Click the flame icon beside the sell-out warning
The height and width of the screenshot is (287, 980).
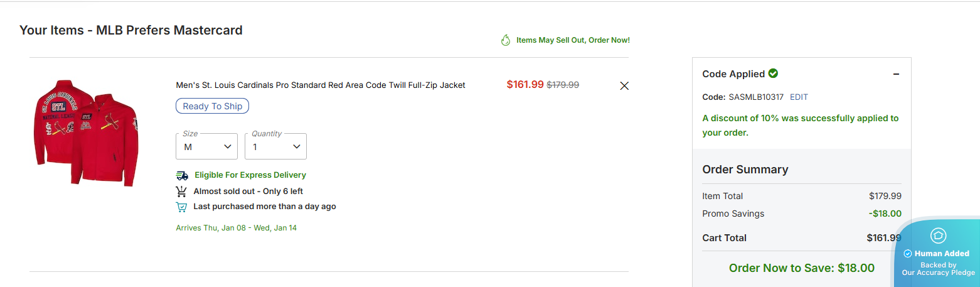(506, 40)
